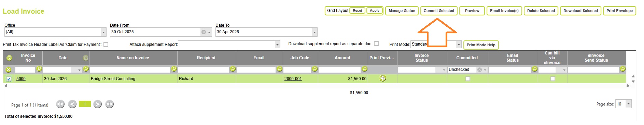
Task: Tick 'Can bill via eInvoice' checkbox in row
Action: pos(553,79)
